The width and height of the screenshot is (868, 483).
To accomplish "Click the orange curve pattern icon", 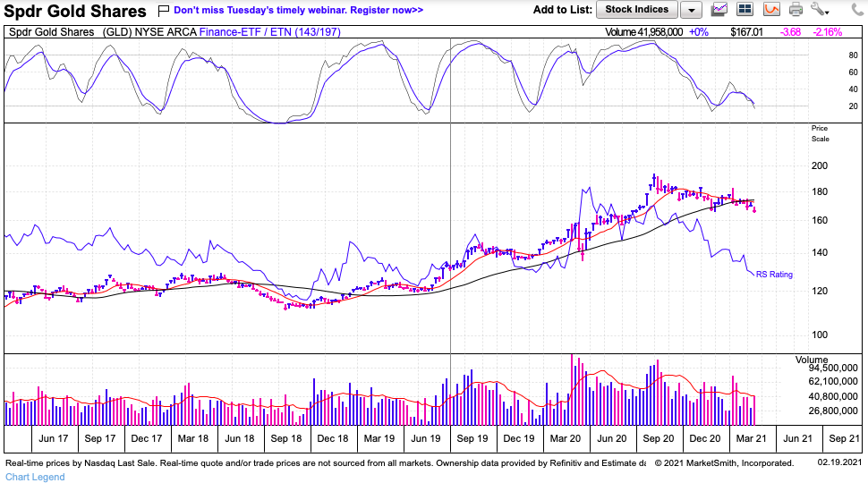I will 771,10.
